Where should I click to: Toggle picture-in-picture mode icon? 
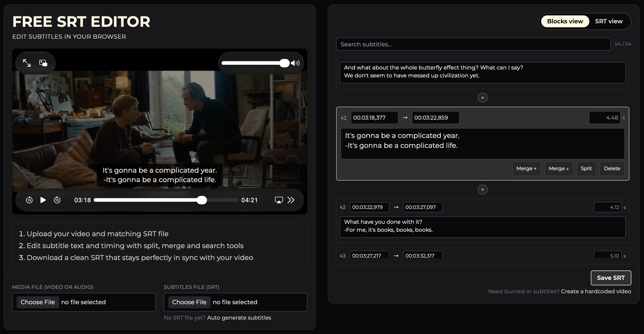(43, 63)
